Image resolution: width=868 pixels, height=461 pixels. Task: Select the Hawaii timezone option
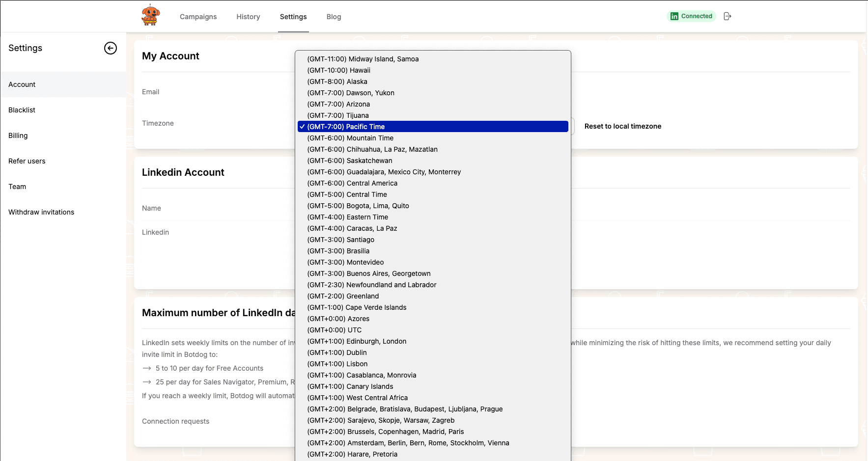tap(338, 70)
